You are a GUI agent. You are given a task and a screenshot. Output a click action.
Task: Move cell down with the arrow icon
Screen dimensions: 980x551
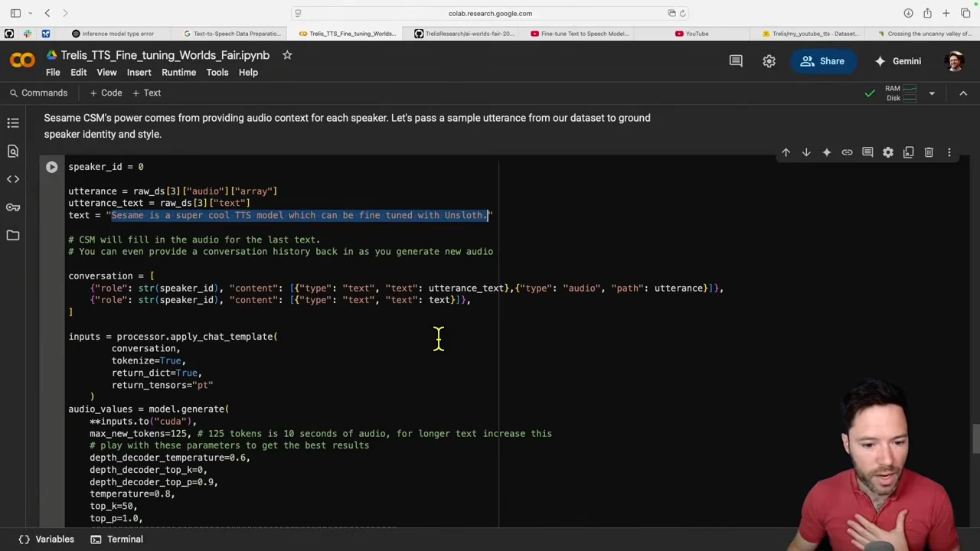click(x=806, y=152)
